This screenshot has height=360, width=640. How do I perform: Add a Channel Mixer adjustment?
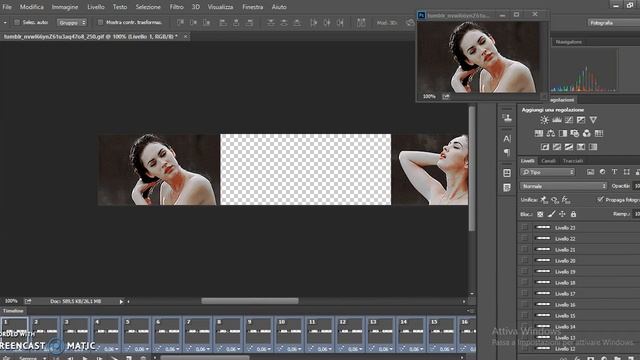tap(587, 133)
